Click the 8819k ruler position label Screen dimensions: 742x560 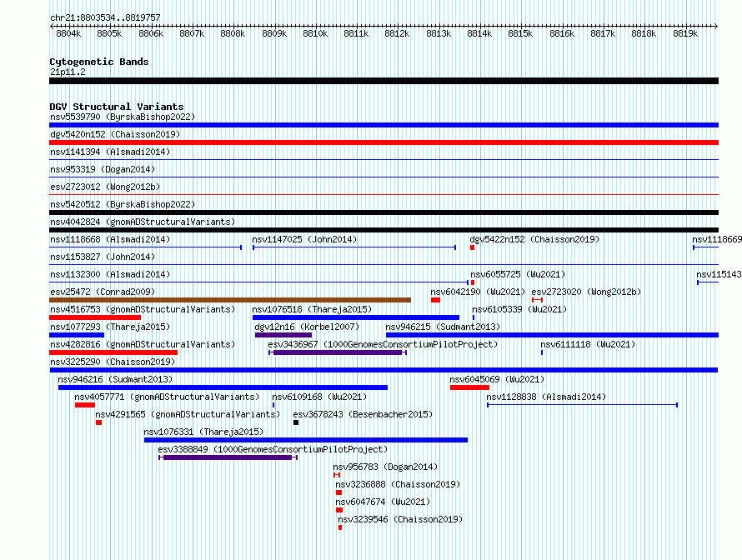tap(685, 33)
